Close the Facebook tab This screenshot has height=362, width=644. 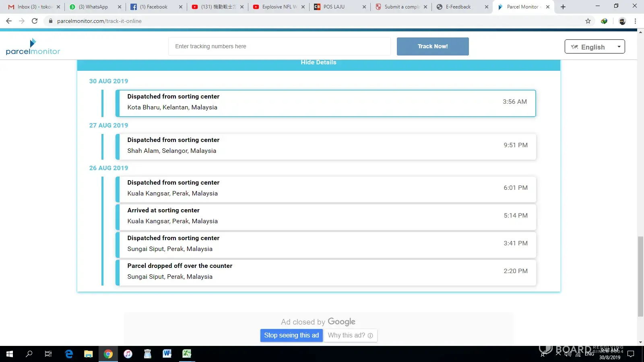(181, 7)
